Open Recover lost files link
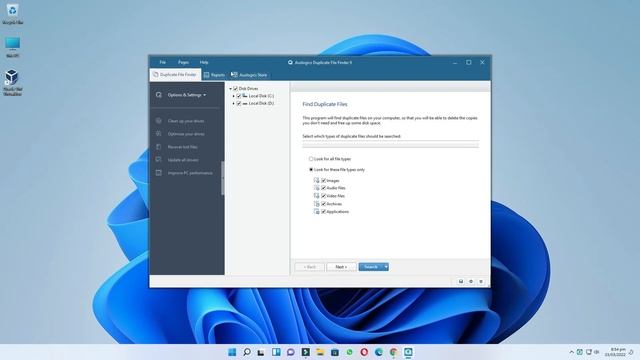640x360 pixels. click(182, 147)
